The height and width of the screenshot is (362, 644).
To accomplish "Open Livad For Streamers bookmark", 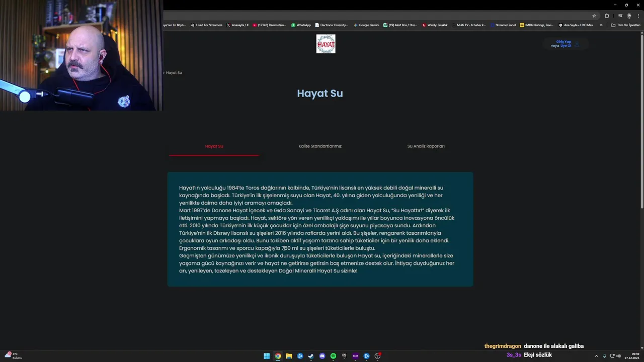I will tap(207, 25).
